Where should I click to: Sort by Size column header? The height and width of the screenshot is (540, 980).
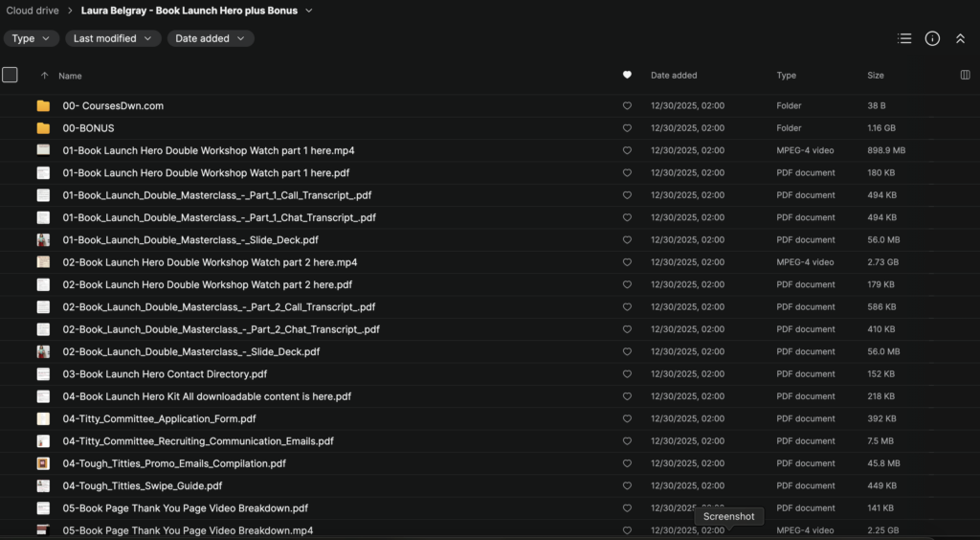pyautogui.click(x=876, y=75)
